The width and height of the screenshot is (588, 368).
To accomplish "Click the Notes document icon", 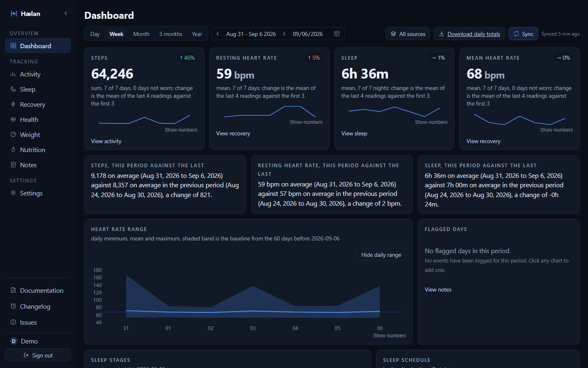I will pos(13,165).
